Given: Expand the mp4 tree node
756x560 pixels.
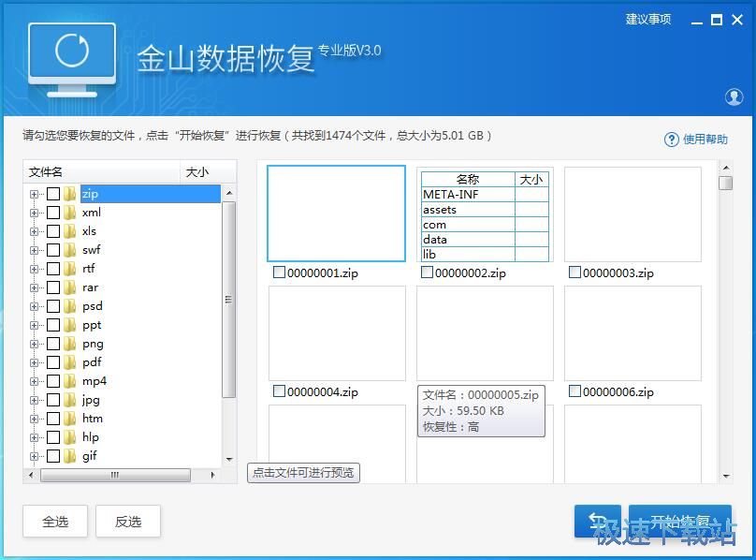Looking at the screenshot, I should (x=34, y=381).
